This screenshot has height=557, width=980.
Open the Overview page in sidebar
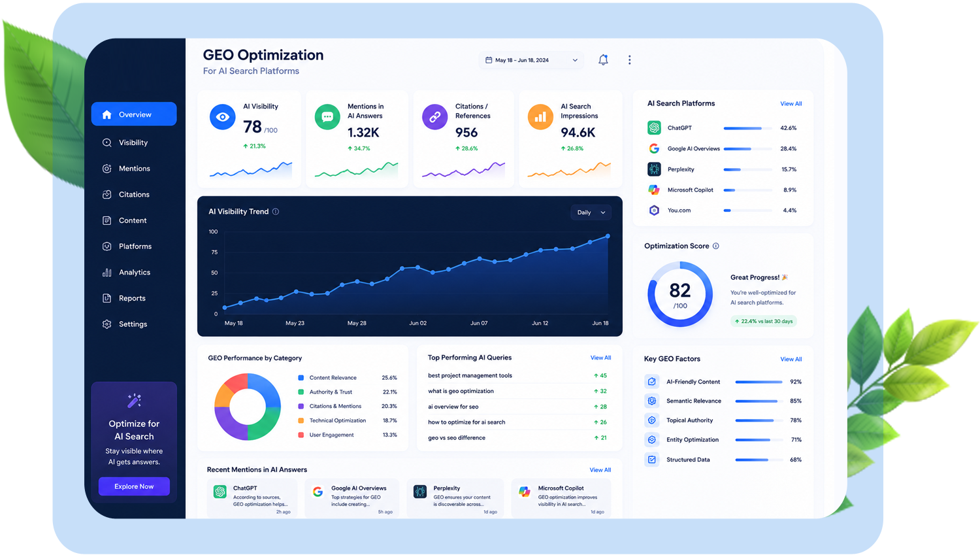134,114
